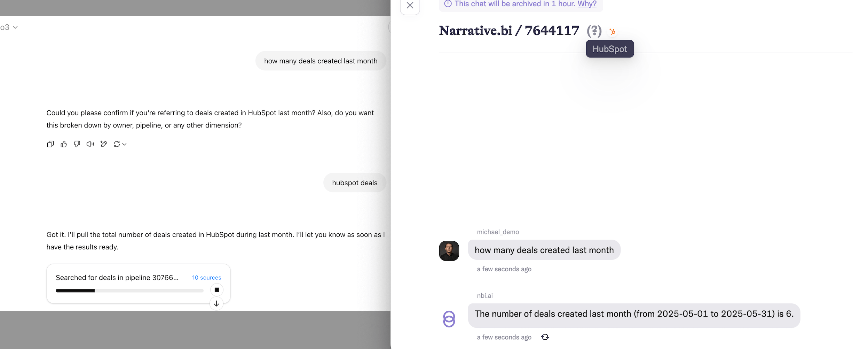Click the Why? link about archiving
Screen dimensions: 868x349
coord(587,4)
